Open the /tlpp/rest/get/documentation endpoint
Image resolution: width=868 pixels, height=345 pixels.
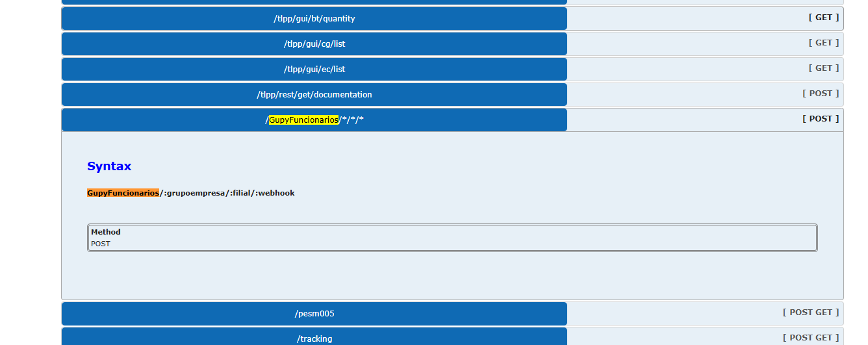pyautogui.click(x=314, y=95)
